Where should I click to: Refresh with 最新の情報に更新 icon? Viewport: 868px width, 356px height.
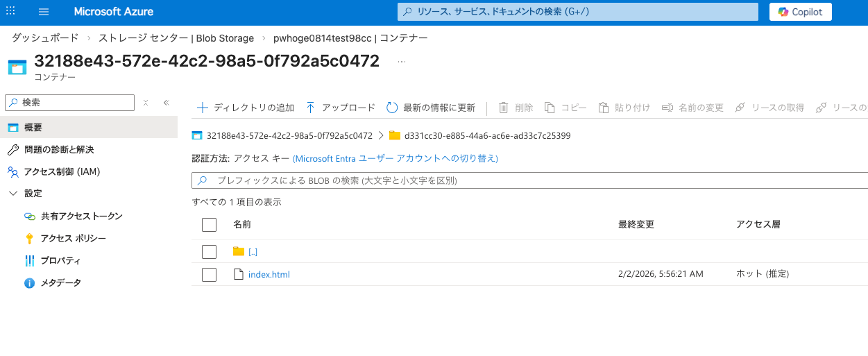(x=392, y=108)
